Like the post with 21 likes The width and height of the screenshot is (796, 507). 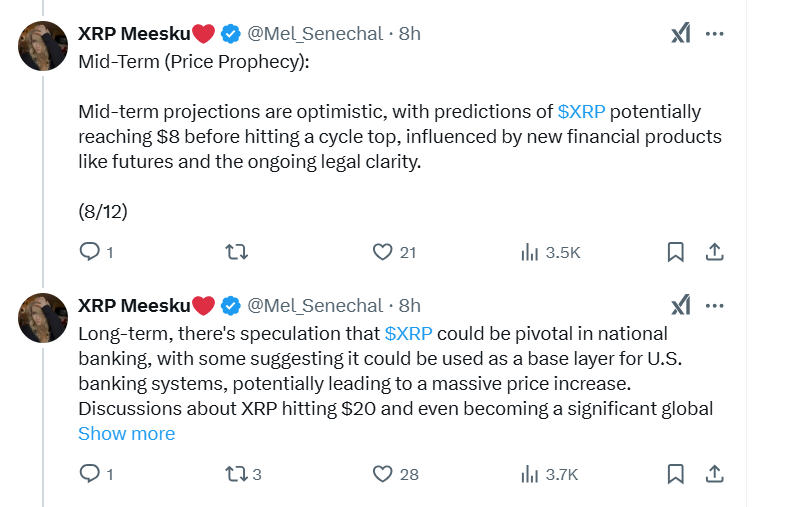click(383, 252)
